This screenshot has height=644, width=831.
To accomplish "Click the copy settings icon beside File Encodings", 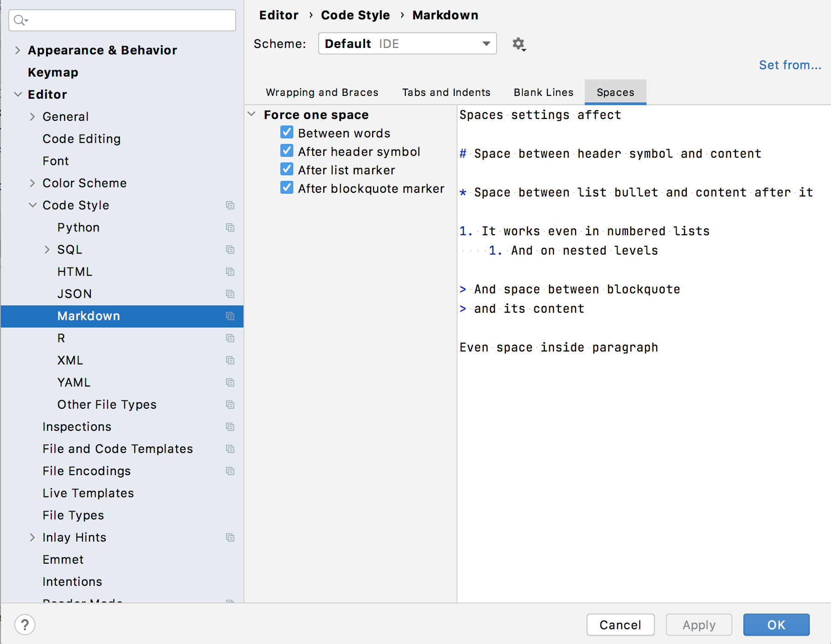I will coord(230,471).
